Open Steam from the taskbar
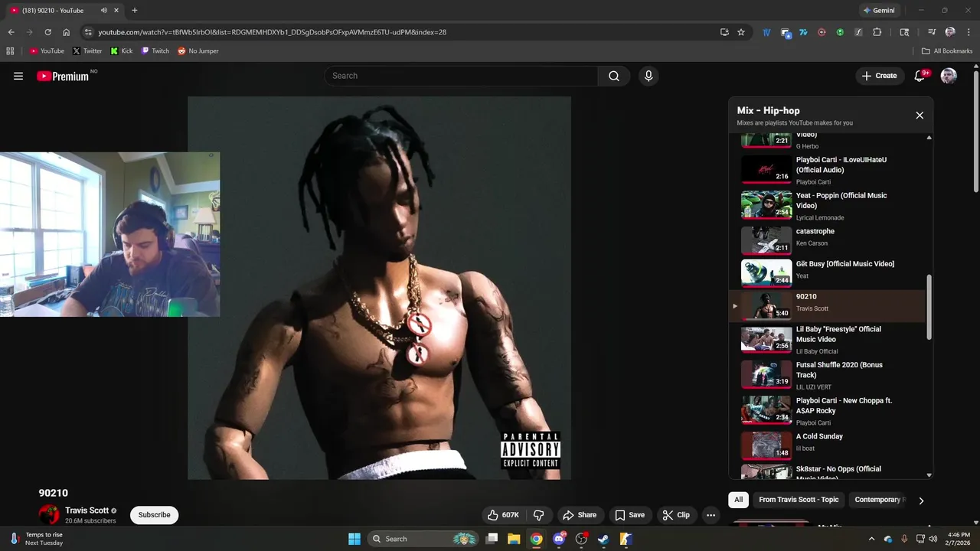Screen dimensions: 980x551 [x=603, y=539]
